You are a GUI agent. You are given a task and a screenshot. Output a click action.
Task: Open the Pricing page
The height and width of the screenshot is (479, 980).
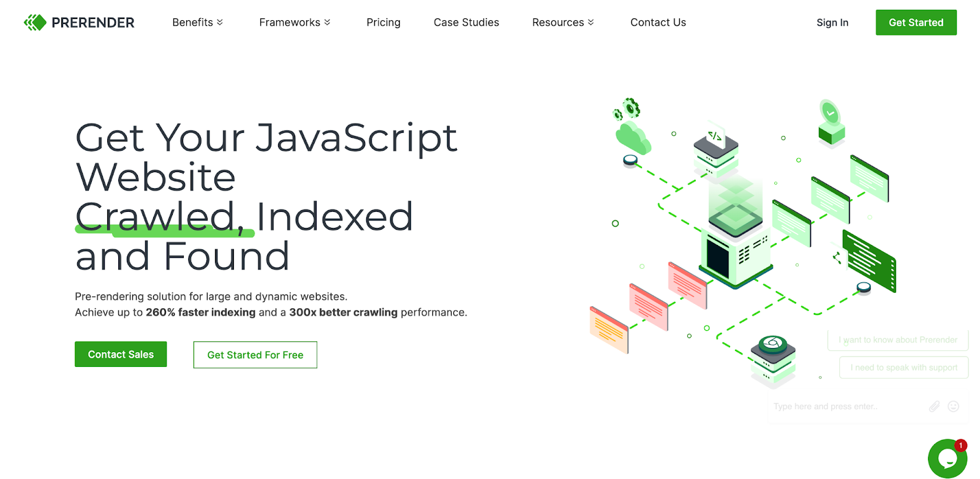coord(383,23)
